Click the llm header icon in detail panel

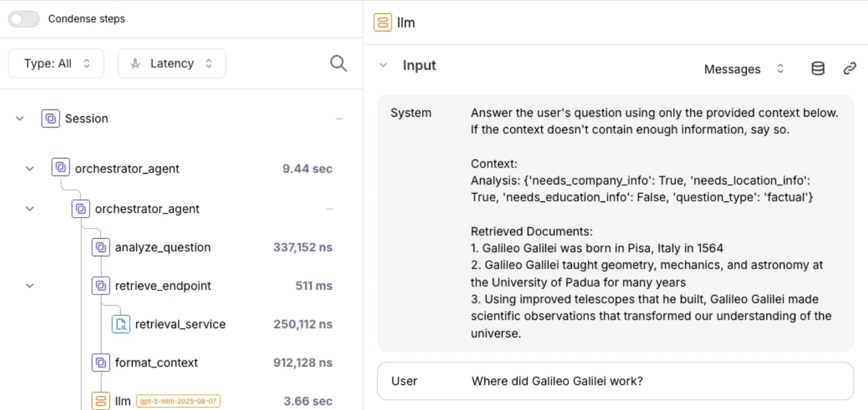(383, 23)
